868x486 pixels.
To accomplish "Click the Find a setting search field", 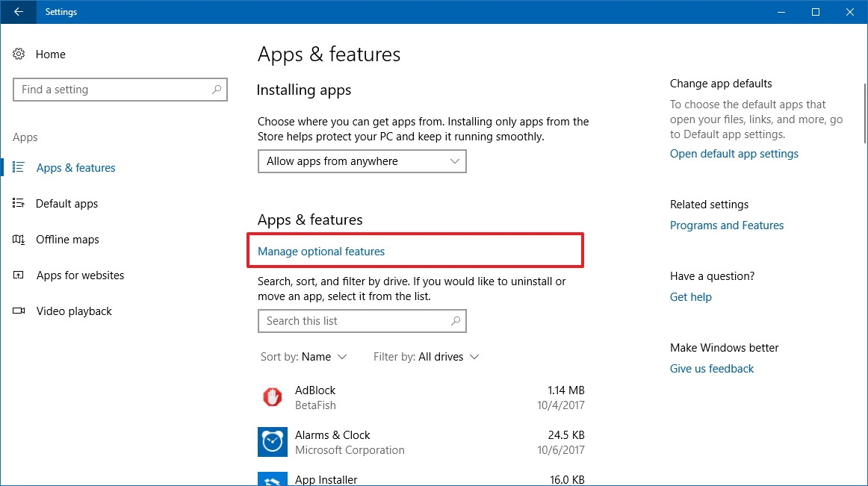I will pyautogui.click(x=120, y=90).
